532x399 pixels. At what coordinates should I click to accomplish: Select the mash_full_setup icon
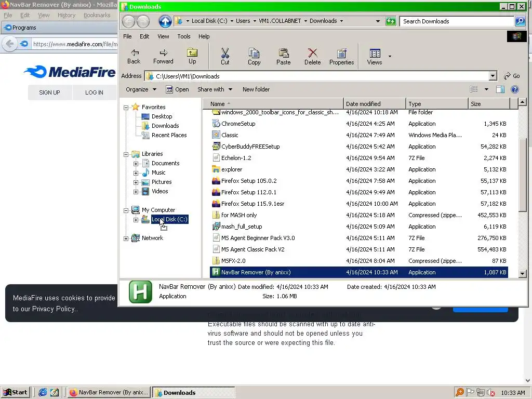[216, 227]
